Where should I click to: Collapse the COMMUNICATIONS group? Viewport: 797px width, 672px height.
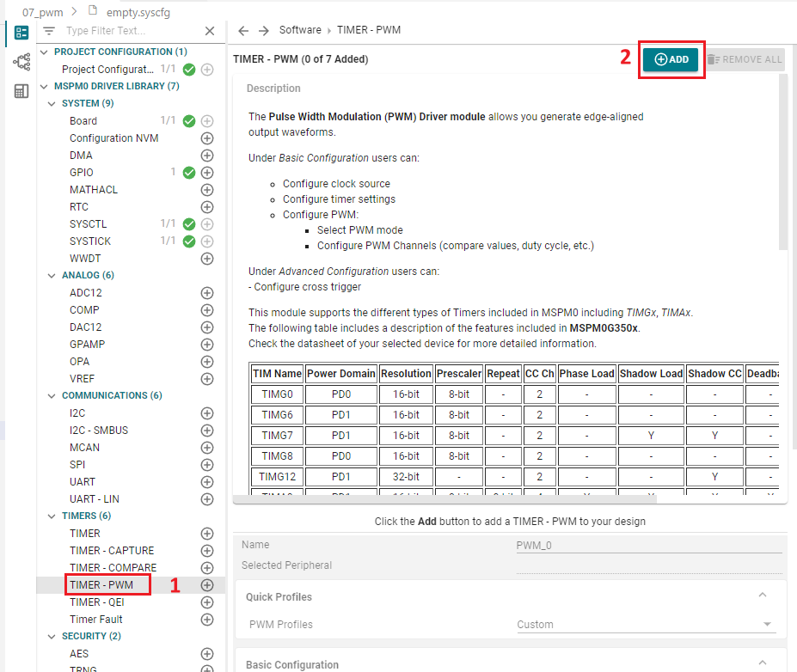pyautogui.click(x=52, y=395)
